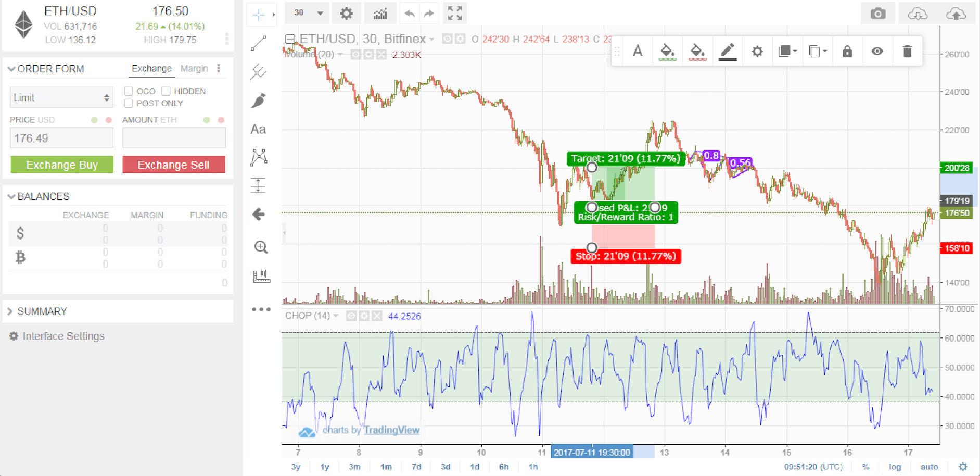The width and height of the screenshot is (980, 476).
Task: Expand the SUMMARY section
Action: pos(10,311)
